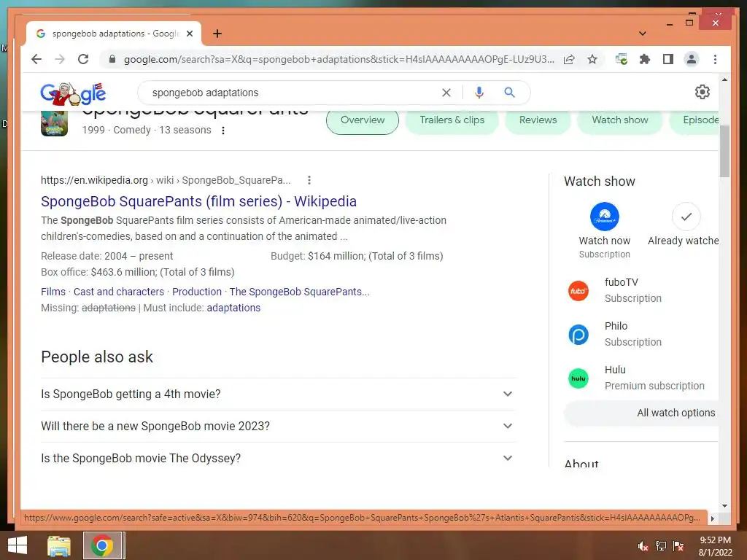Click the vertical scrollbar thumb
The height and width of the screenshot is (560, 747).
click(724, 151)
